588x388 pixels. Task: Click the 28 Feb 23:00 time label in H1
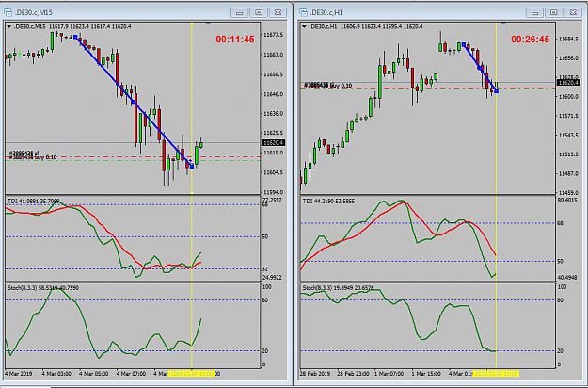(351, 374)
